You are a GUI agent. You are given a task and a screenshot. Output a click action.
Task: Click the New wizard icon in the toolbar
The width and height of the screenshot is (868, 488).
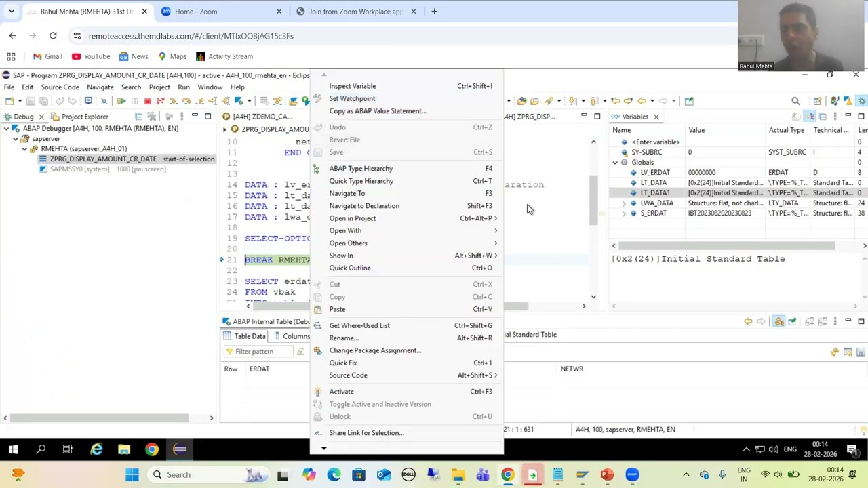(x=9, y=101)
